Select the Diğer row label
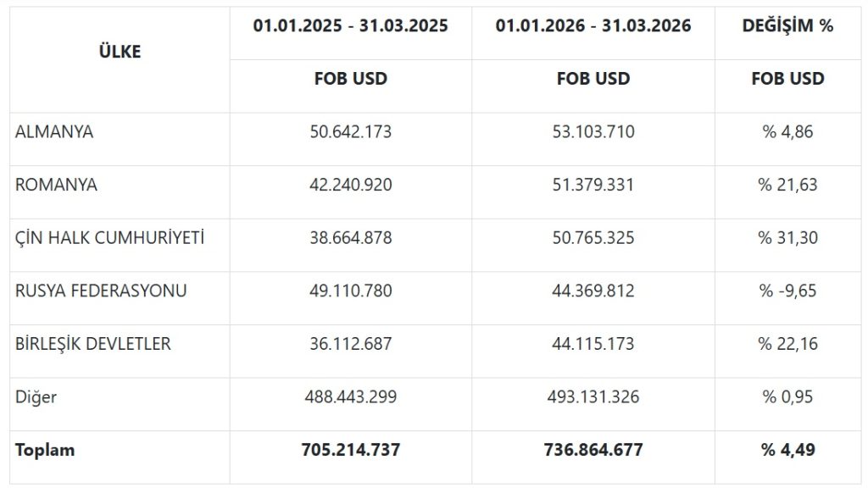This screenshot has width=868, height=493. tap(36, 396)
